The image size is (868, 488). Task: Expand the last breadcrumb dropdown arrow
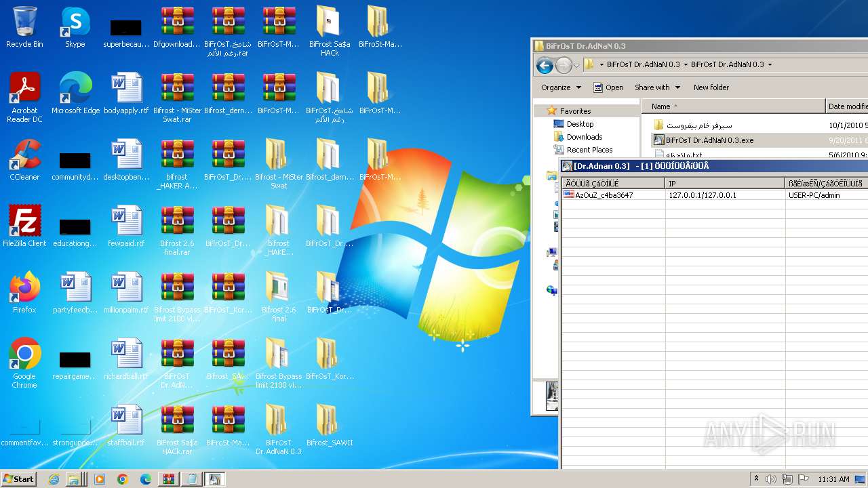click(769, 65)
